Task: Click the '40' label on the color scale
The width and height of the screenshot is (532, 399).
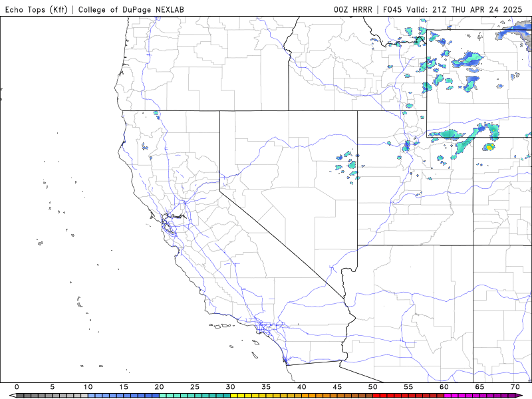Action: click(x=301, y=387)
